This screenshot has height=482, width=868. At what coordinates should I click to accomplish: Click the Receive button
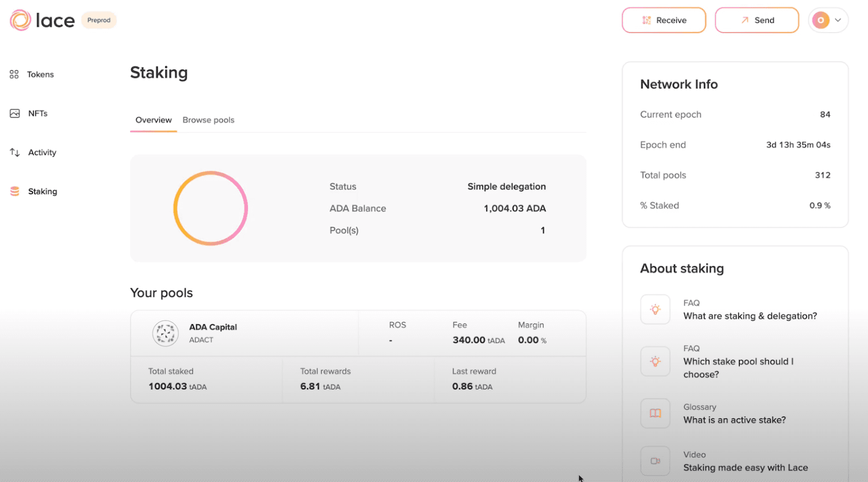(664, 20)
